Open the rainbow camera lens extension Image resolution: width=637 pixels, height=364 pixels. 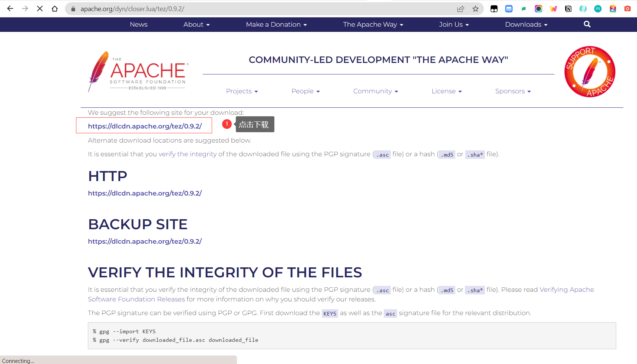coord(538,9)
